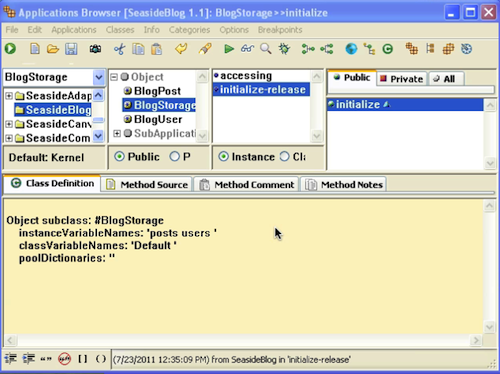Open the Applications menu
Screen dimensions: 500x374
pyautogui.click(x=74, y=30)
